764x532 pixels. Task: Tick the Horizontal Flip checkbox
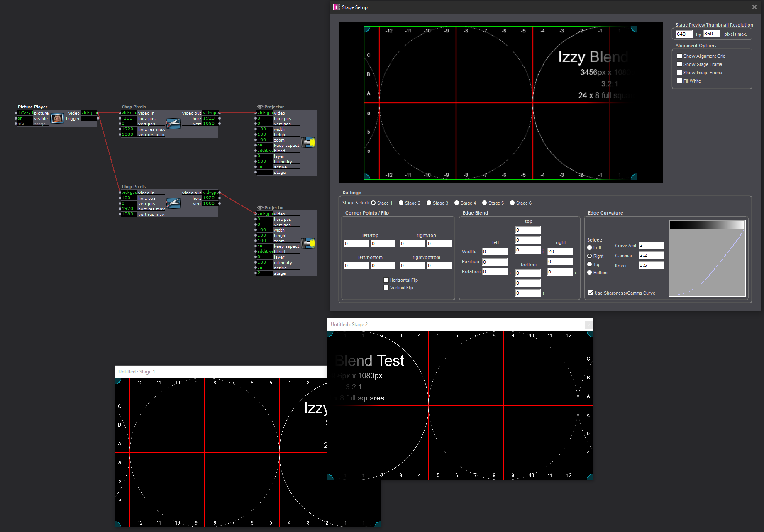coord(386,280)
